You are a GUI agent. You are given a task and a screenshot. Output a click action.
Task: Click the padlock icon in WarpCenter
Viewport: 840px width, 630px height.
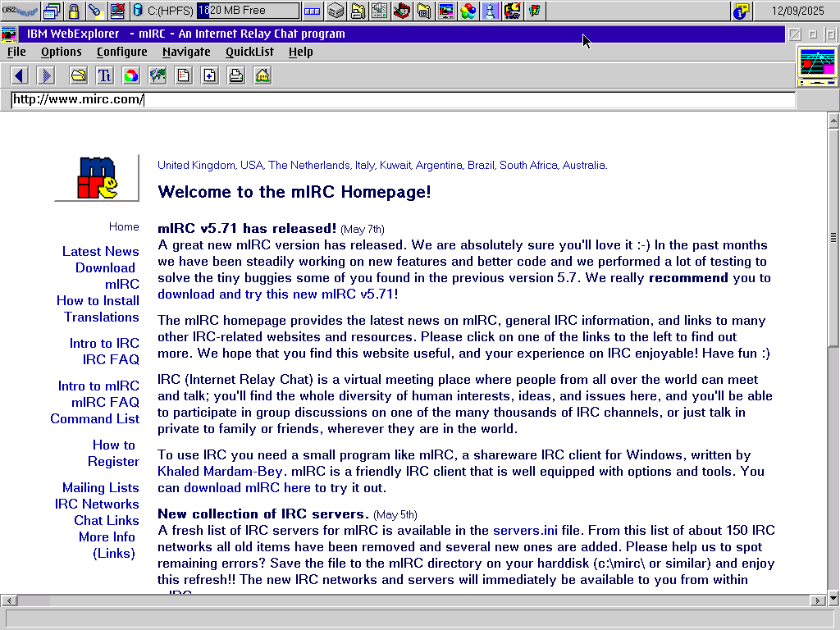74,11
